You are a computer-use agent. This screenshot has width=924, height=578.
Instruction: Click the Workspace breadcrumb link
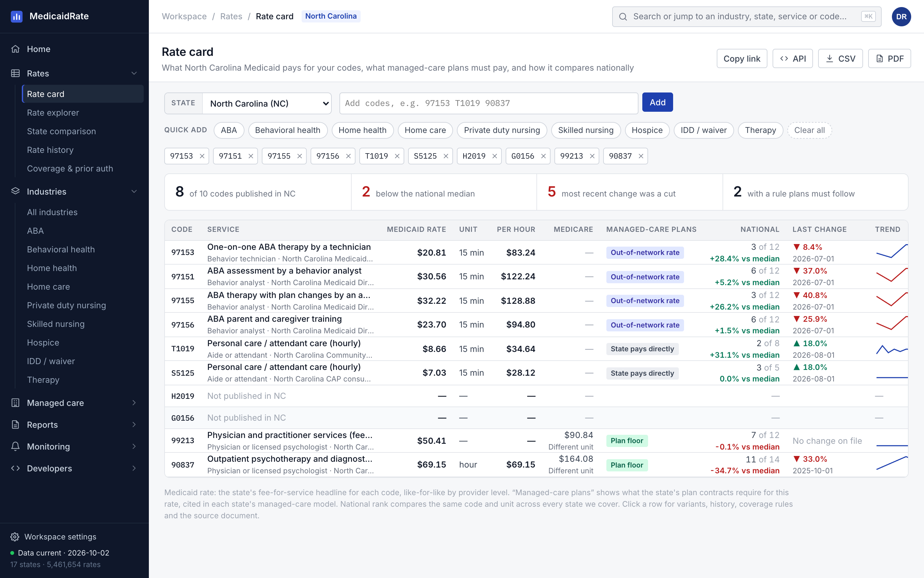[184, 16]
